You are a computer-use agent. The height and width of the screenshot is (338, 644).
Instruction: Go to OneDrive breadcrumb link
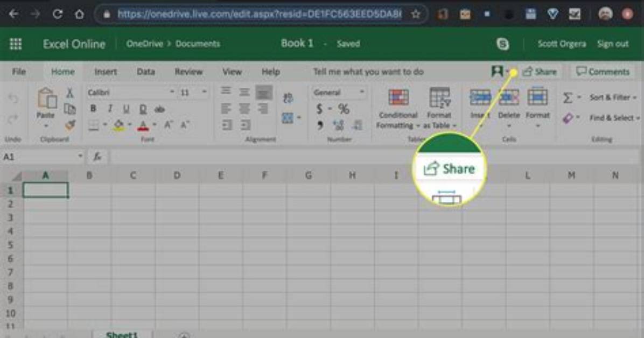coord(144,44)
